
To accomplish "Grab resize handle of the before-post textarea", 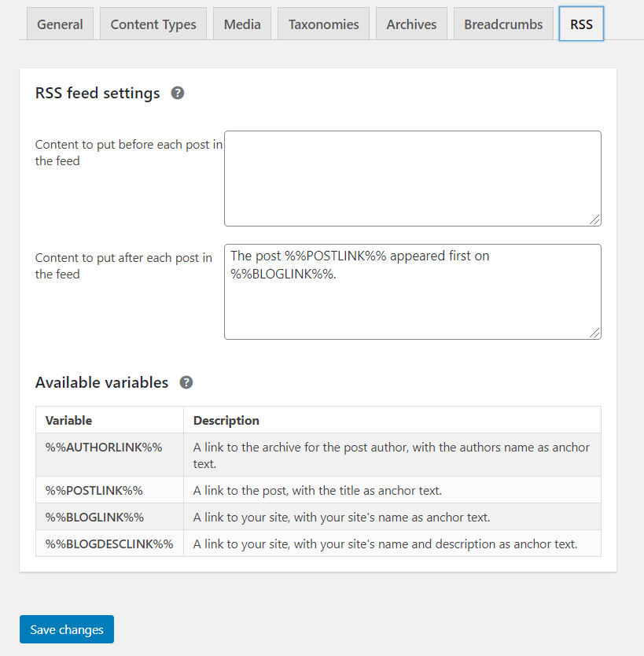I will pyautogui.click(x=595, y=220).
